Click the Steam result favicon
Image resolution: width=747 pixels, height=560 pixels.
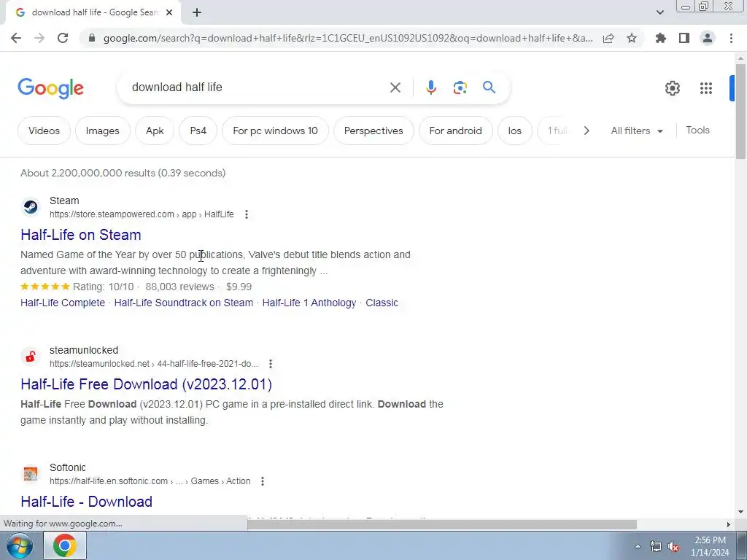pos(31,207)
